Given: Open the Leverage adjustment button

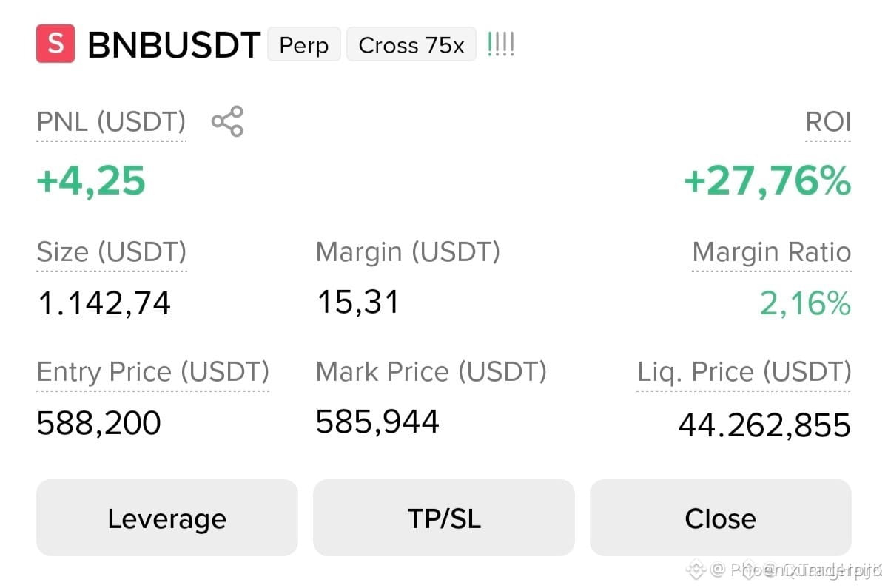Looking at the screenshot, I should tap(167, 518).
